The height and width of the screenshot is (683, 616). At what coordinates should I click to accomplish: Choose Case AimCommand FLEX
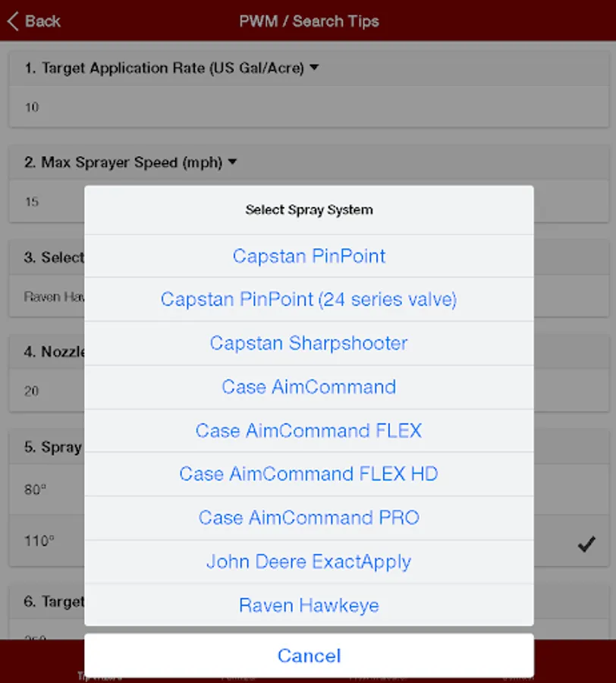coord(309,431)
